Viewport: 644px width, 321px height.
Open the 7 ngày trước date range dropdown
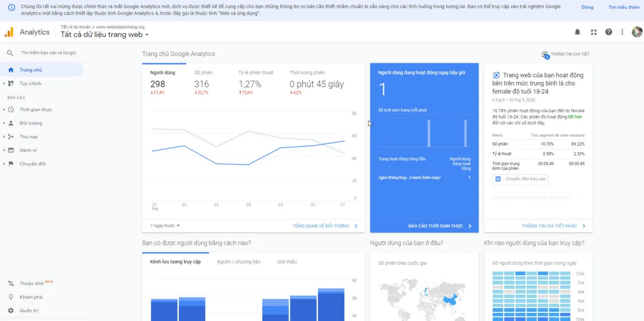pyautogui.click(x=165, y=226)
